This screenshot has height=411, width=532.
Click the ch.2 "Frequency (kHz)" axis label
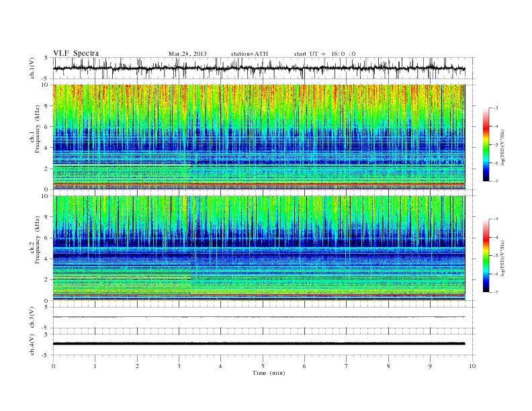tap(38, 240)
